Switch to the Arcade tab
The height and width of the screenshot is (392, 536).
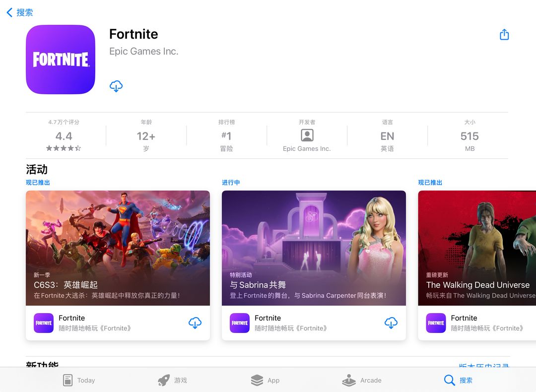(362, 380)
